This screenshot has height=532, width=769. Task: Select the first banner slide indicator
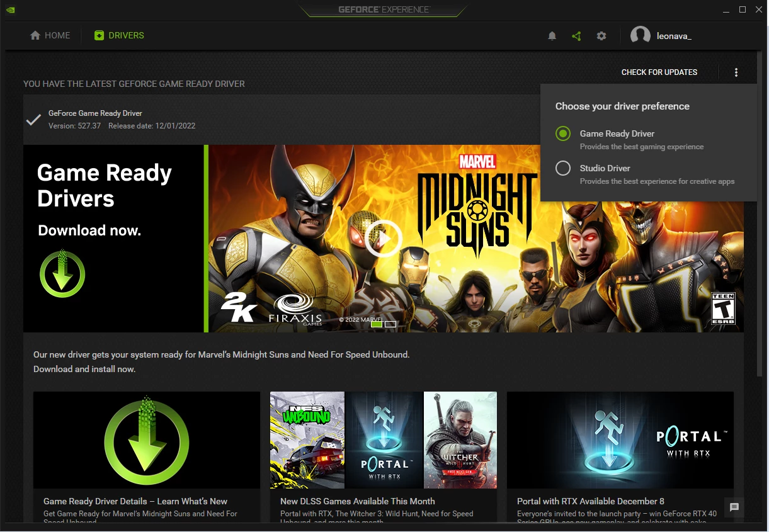[x=377, y=324]
